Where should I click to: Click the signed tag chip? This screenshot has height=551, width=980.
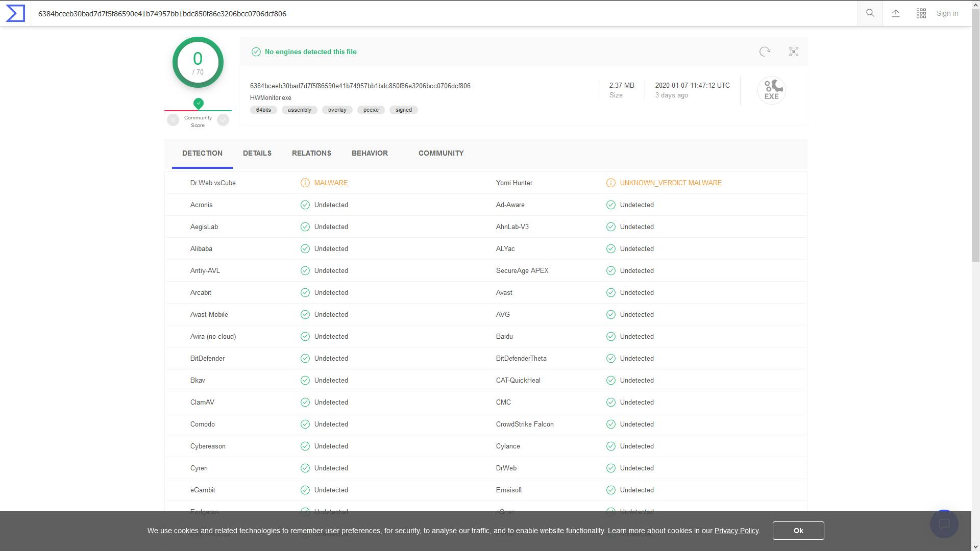pos(403,110)
